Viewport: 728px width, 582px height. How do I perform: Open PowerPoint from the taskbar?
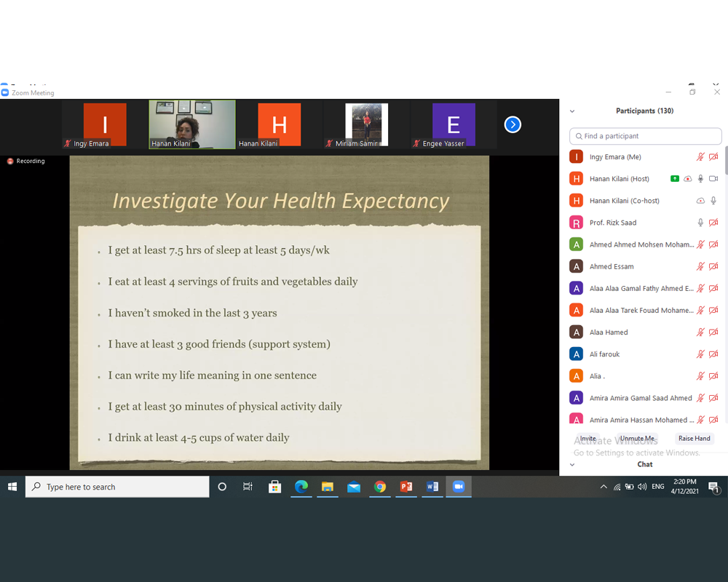coord(406,487)
